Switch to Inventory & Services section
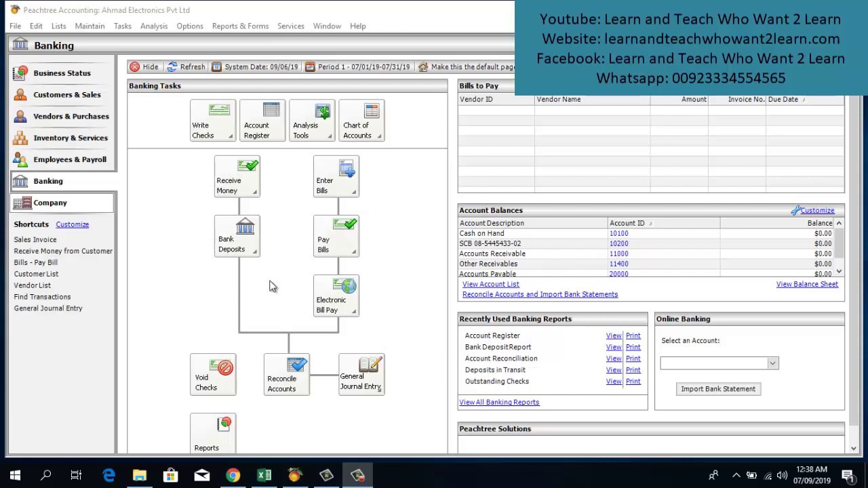Image resolution: width=868 pixels, height=488 pixels. click(62, 138)
